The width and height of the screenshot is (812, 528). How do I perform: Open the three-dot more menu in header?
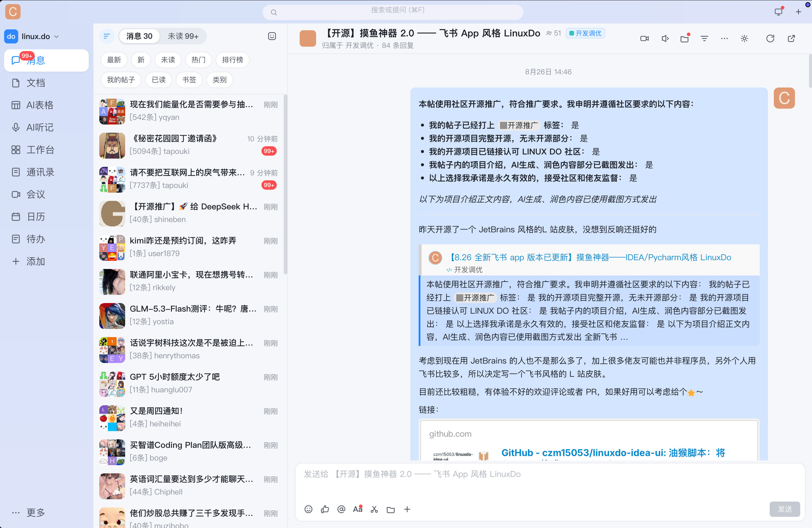724,38
